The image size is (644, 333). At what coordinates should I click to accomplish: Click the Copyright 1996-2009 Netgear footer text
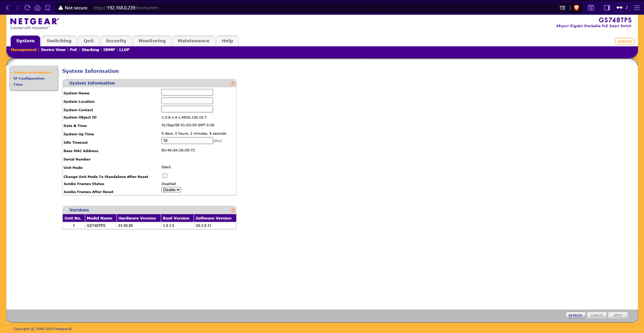(x=42, y=329)
